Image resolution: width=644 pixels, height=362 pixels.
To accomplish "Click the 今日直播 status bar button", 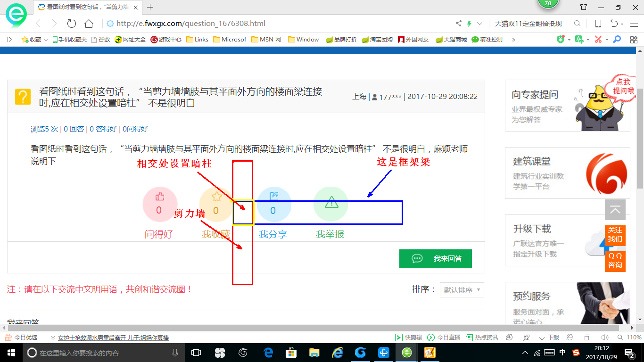I will point(444,337).
